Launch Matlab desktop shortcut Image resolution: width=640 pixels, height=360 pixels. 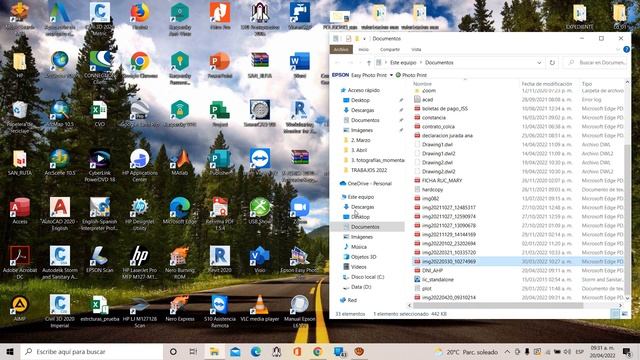click(x=180, y=162)
